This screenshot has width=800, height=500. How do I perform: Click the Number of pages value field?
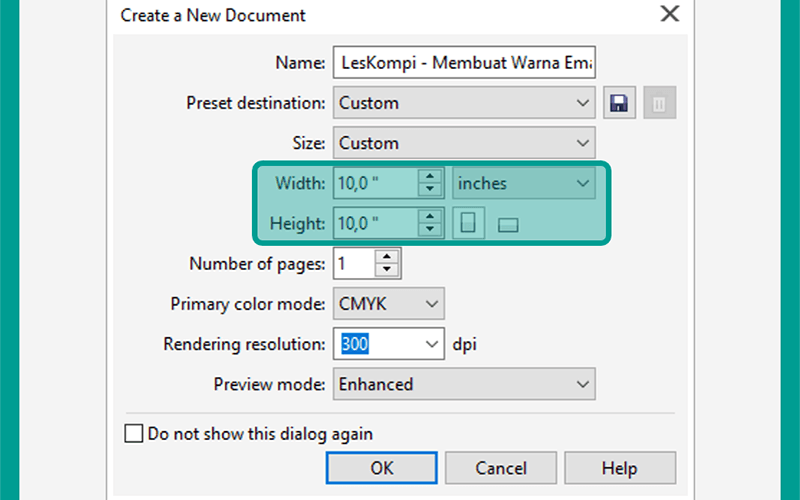tap(355, 263)
